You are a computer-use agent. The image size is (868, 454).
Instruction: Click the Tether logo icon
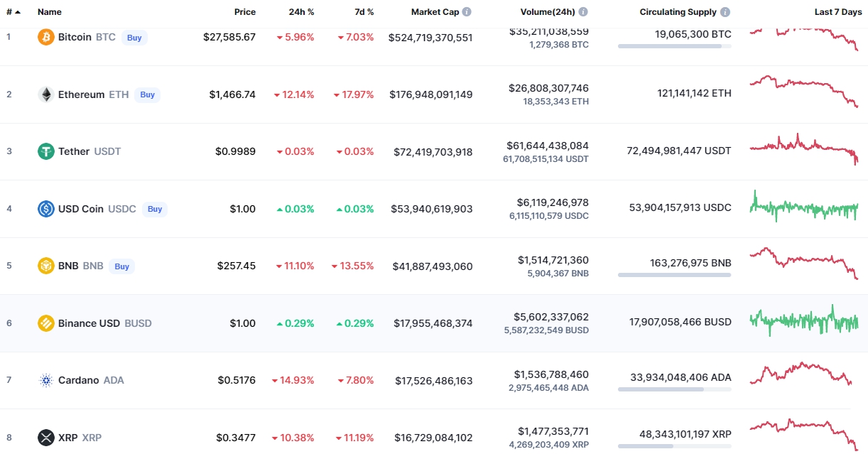(x=46, y=151)
